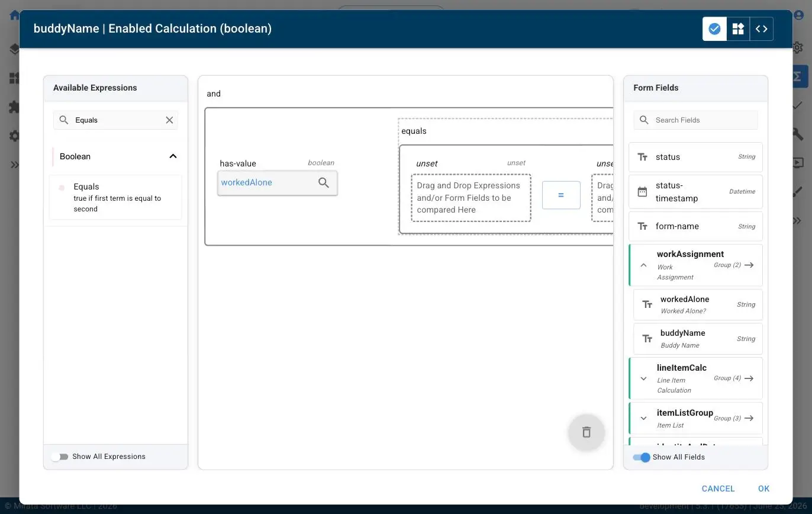The image size is (812, 514).
Task: Click the arrow on workAssignment group
Action: click(x=749, y=265)
